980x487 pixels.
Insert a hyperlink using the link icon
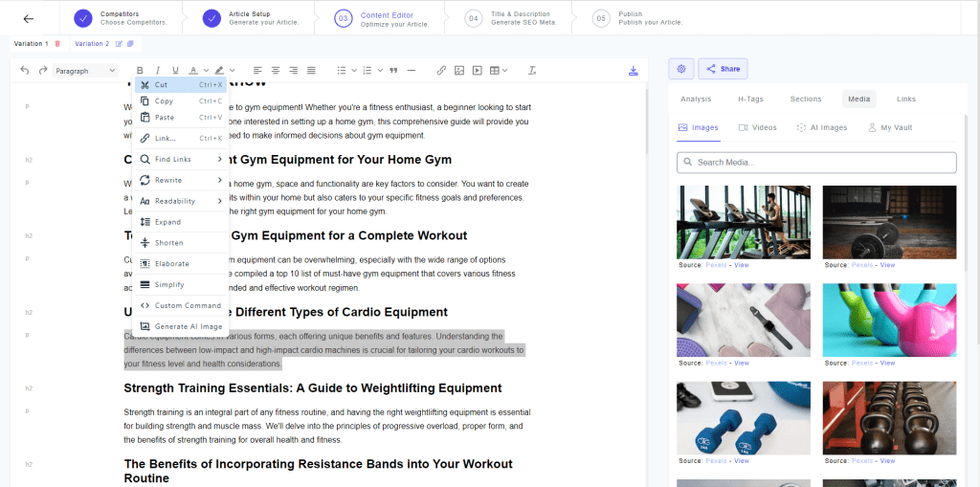(441, 71)
